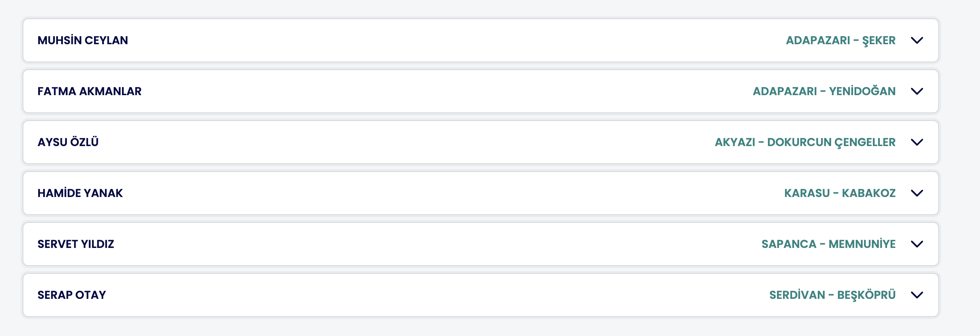The width and height of the screenshot is (980, 336).
Task: Open the chevron next to KARASU - KABAKOZ
Action: 917,193
